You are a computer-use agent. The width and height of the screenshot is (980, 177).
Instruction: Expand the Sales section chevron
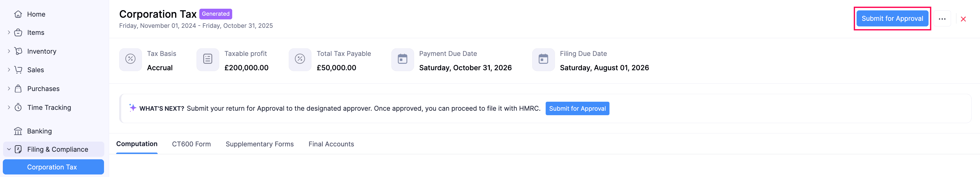(x=8, y=70)
